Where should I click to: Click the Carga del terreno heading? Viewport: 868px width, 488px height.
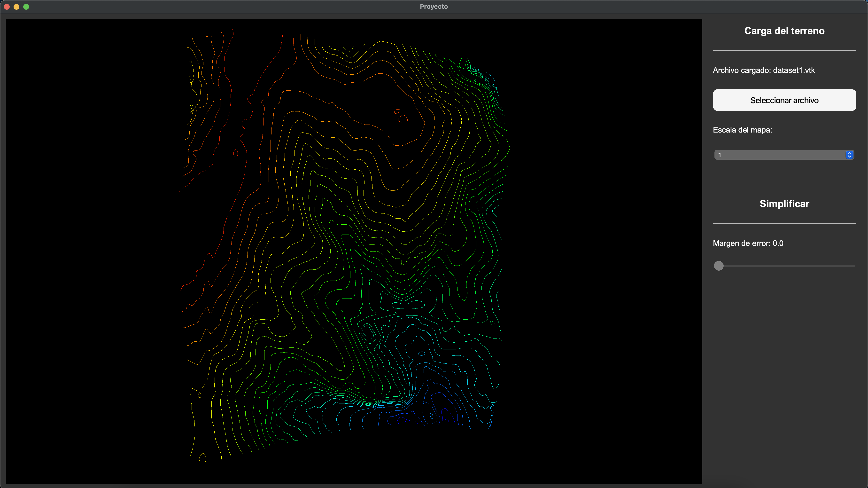coord(784,31)
